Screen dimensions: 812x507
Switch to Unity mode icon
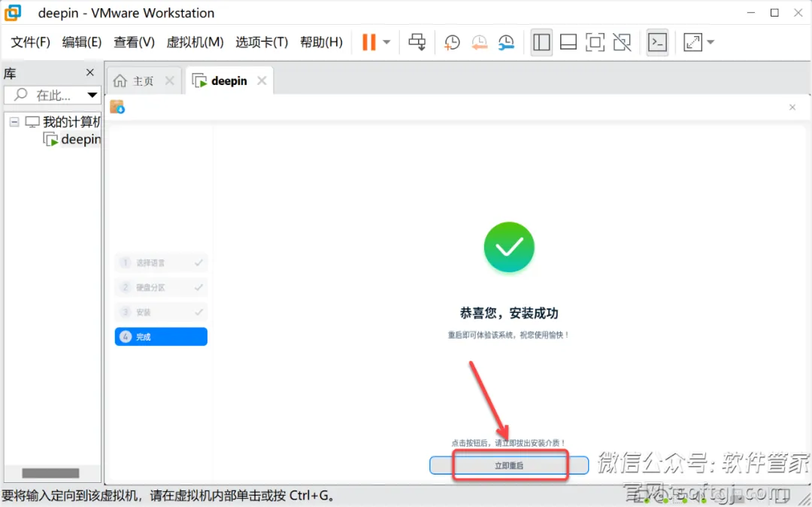point(622,42)
